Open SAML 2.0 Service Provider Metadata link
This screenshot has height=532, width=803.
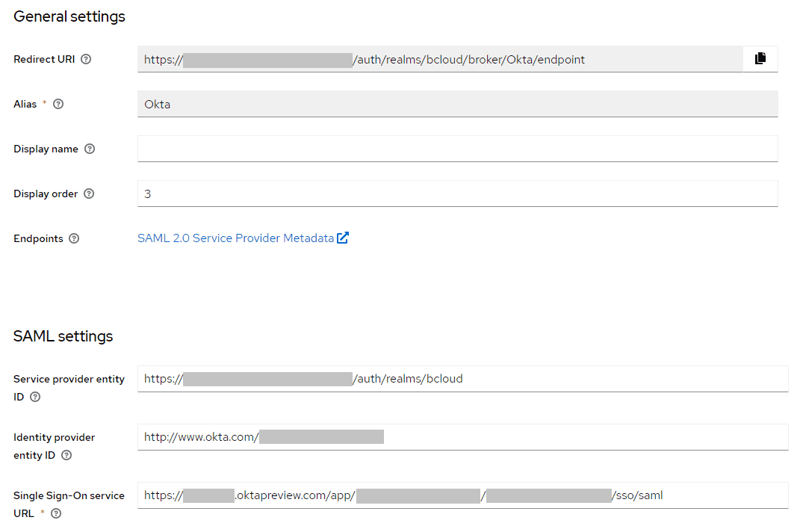235,238
